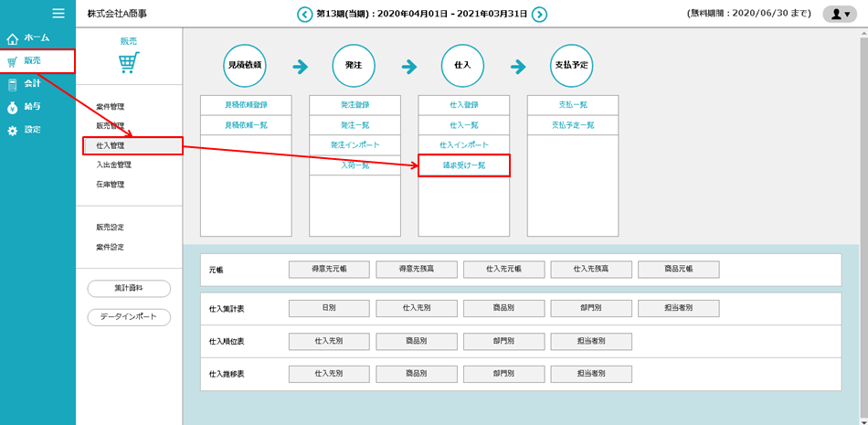
Task: Open the user account dropdown
Action: (x=839, y=14)
